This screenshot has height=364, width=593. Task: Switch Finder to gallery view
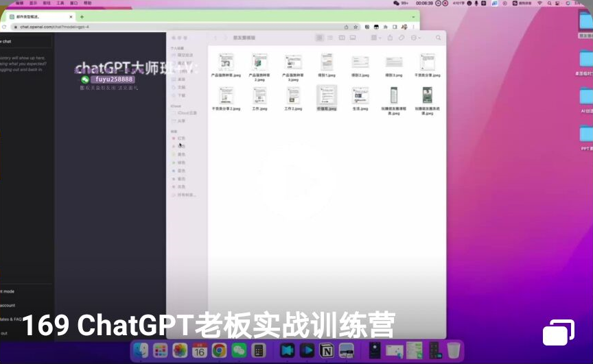[x=351, y=38]
